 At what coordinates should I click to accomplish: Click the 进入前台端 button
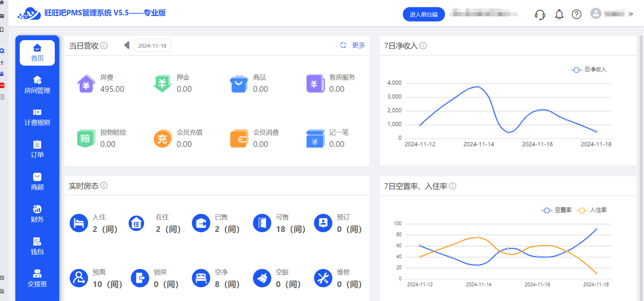424,14
